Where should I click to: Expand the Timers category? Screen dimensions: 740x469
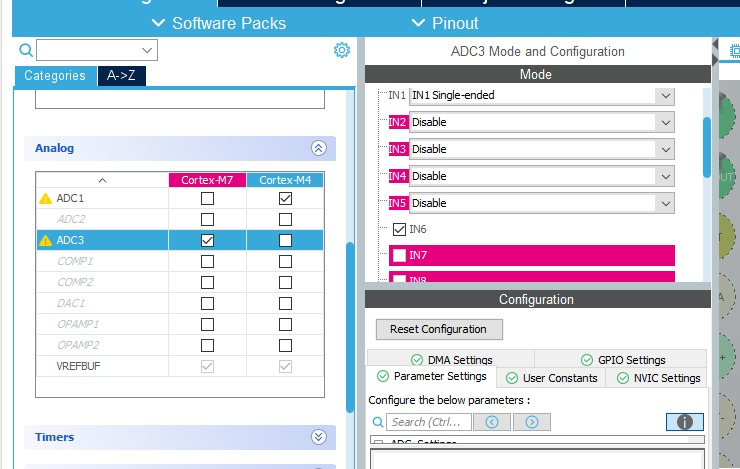click(318, 437)
